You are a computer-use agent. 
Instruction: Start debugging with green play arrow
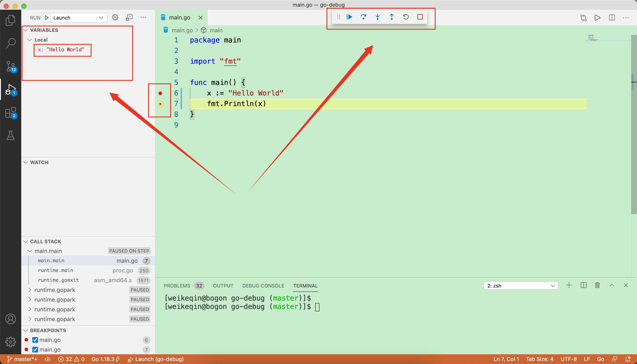pyautogui.click(x=47, y=17)
